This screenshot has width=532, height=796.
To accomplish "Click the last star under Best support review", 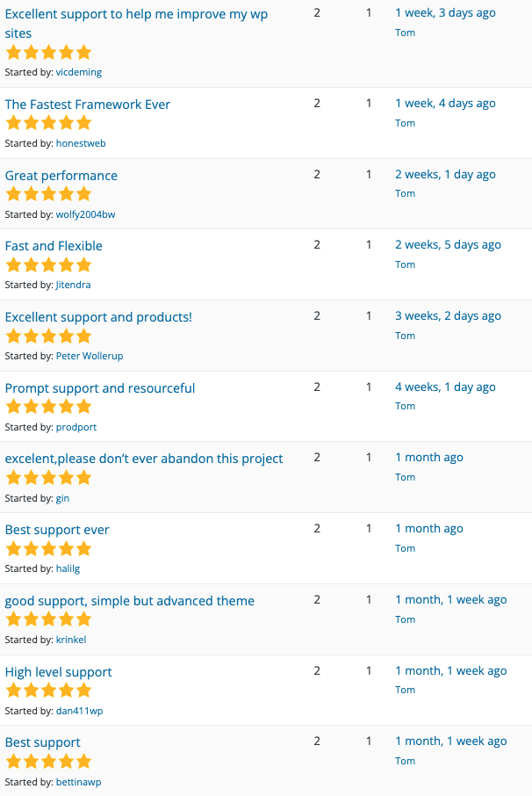I will [x=84, y=761].
